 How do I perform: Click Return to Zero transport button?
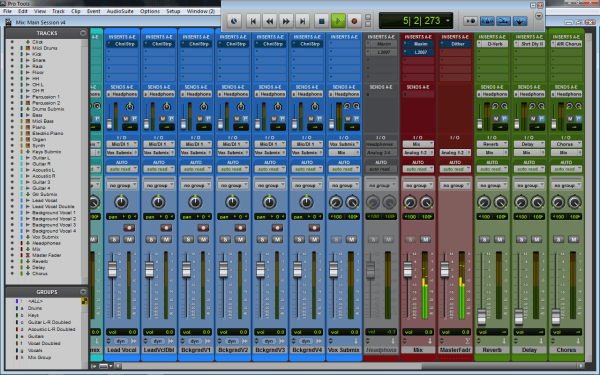click(253, 21)
